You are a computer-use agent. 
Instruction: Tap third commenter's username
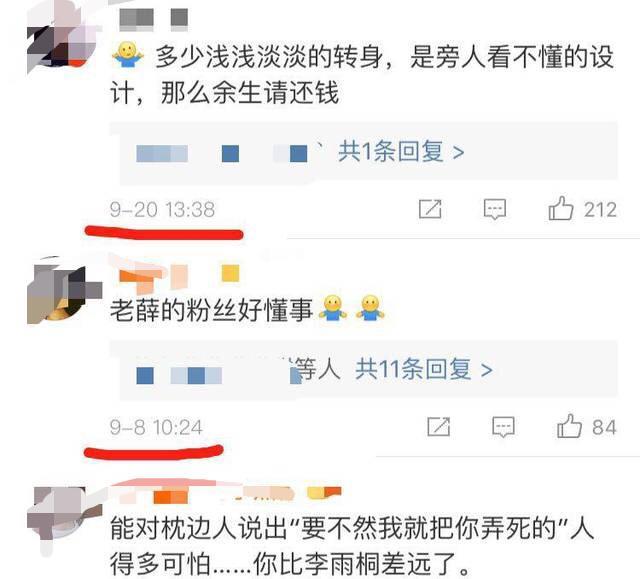coord(229,494)
